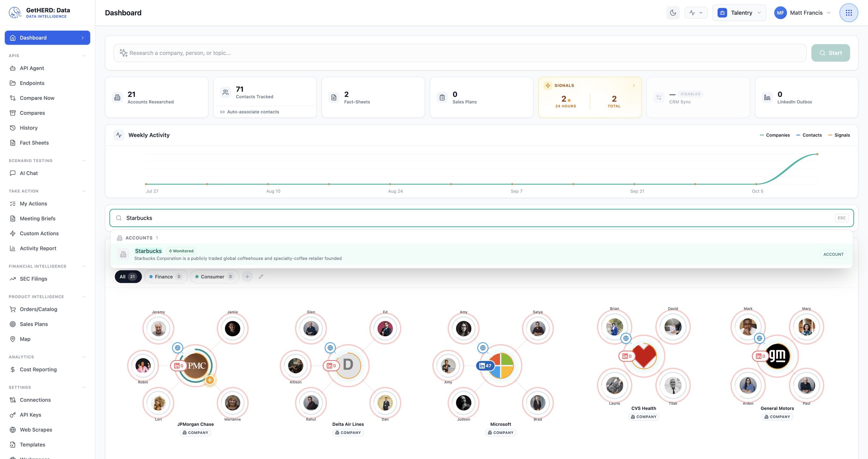Screen dimensions: 868x459
Task: Open API Agent in sidebar
Action: 47,68
